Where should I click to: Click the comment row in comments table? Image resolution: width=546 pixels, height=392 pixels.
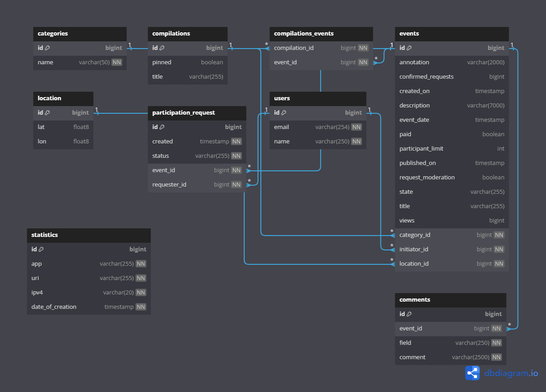[x=451, y=357]
